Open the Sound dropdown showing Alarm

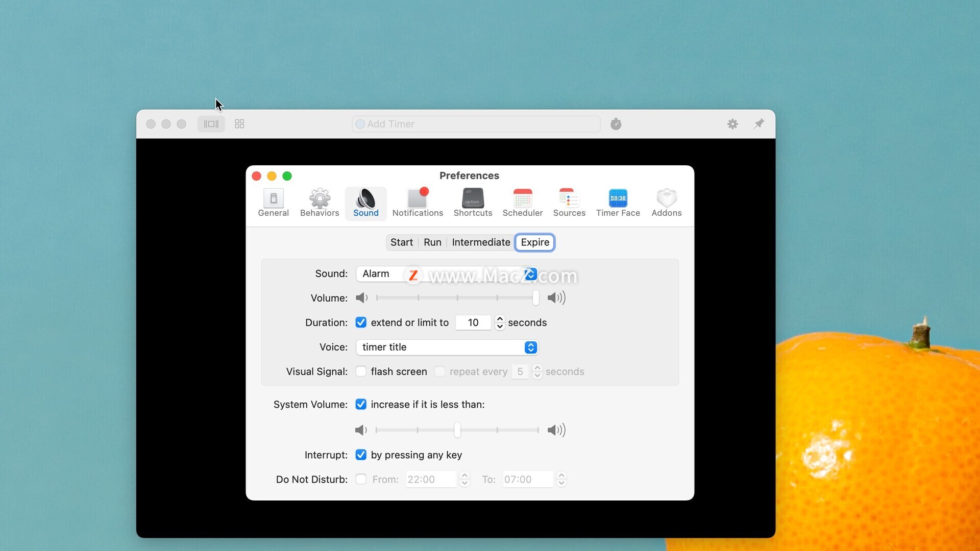coord(447,274)
